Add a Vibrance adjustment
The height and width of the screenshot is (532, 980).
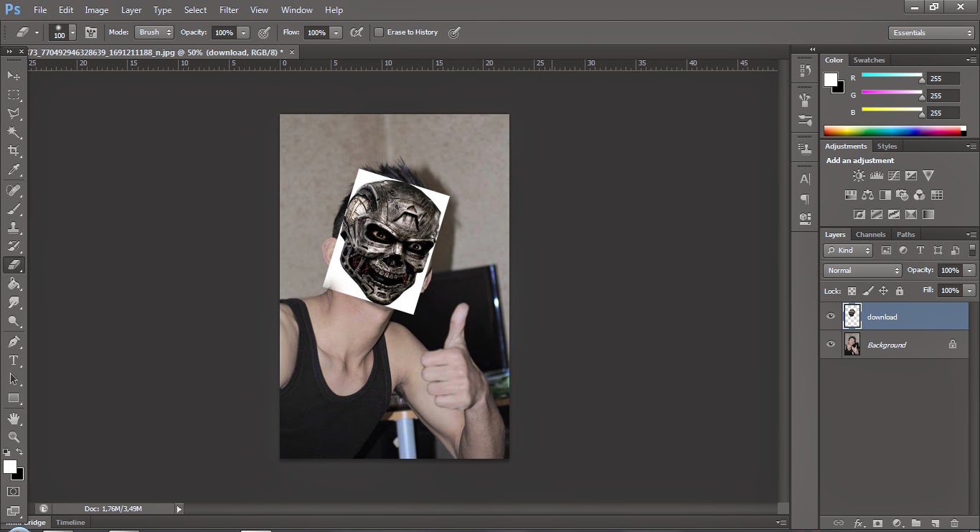coord(928,175)
